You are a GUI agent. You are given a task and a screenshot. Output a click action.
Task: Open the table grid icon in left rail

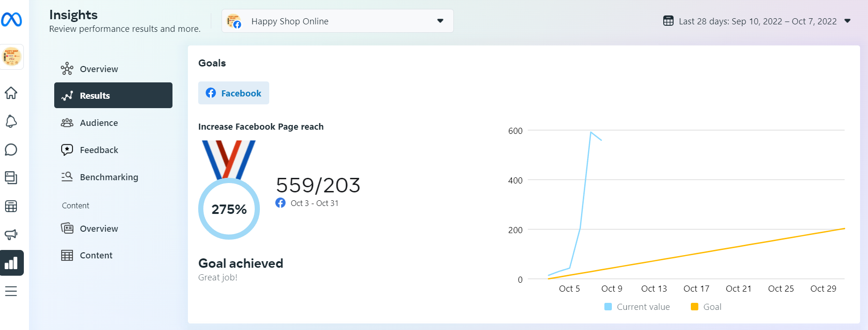[x=11, y=206]
